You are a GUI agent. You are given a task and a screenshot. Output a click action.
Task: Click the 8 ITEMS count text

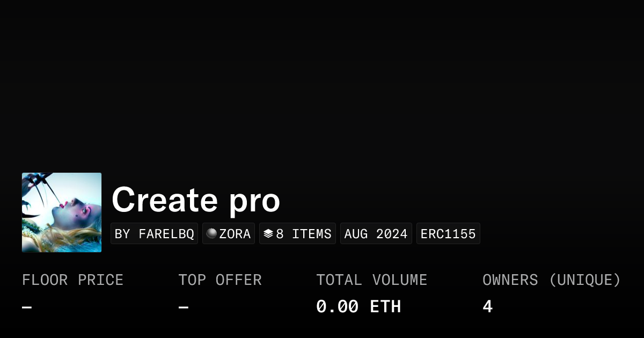click(x=304, y=234)
